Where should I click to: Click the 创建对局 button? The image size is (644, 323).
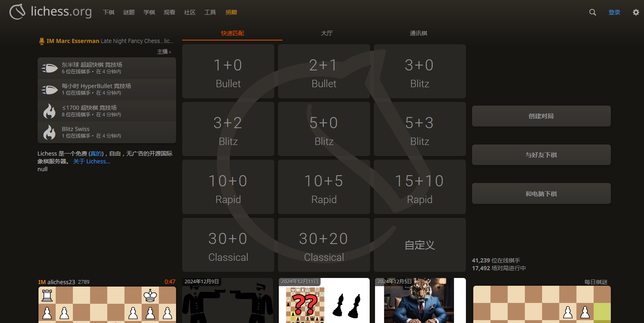coord(541,116)
